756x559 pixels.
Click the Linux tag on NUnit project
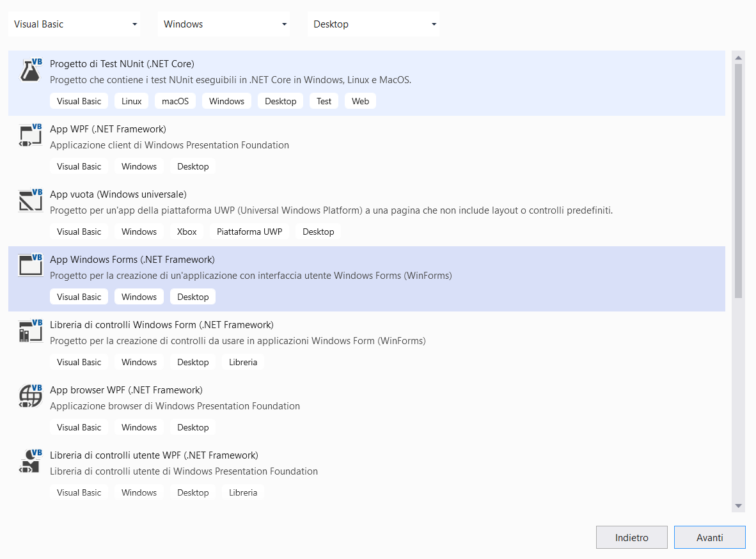[132, 101]
